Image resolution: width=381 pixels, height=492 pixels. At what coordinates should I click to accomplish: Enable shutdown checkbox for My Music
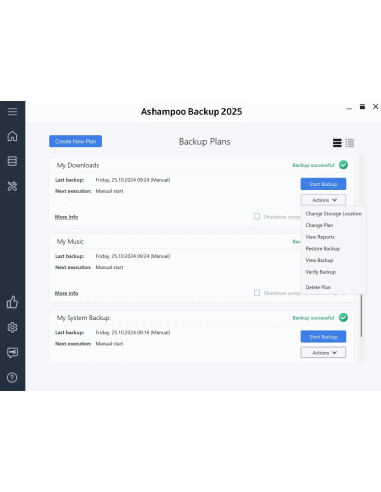(257, 293)
